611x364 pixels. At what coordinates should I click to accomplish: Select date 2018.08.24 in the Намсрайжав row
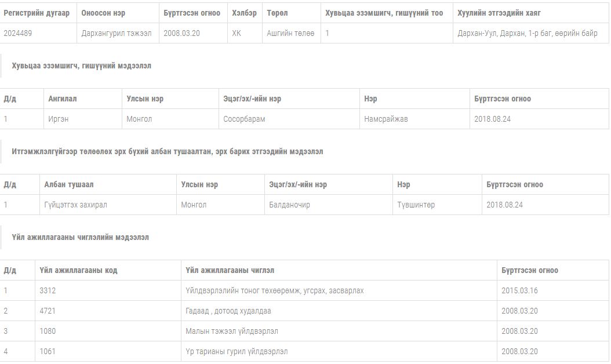(492, 119)
